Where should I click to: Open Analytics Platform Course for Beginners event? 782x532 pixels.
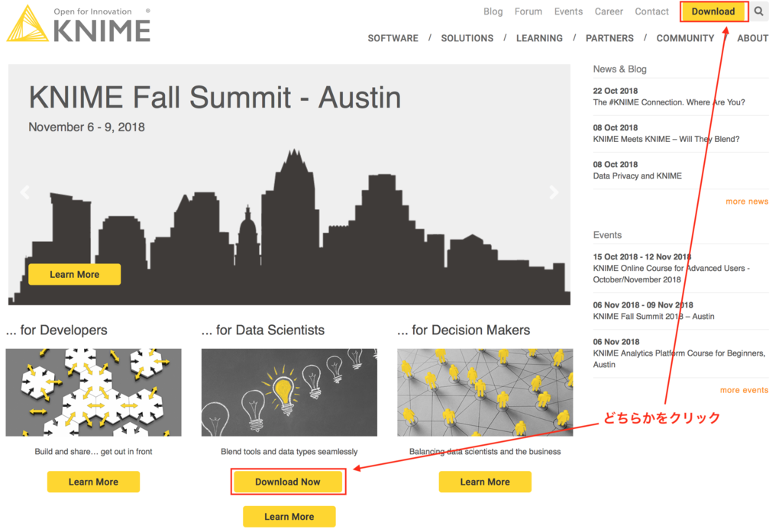pyautogui.click(x=679, y=359)
